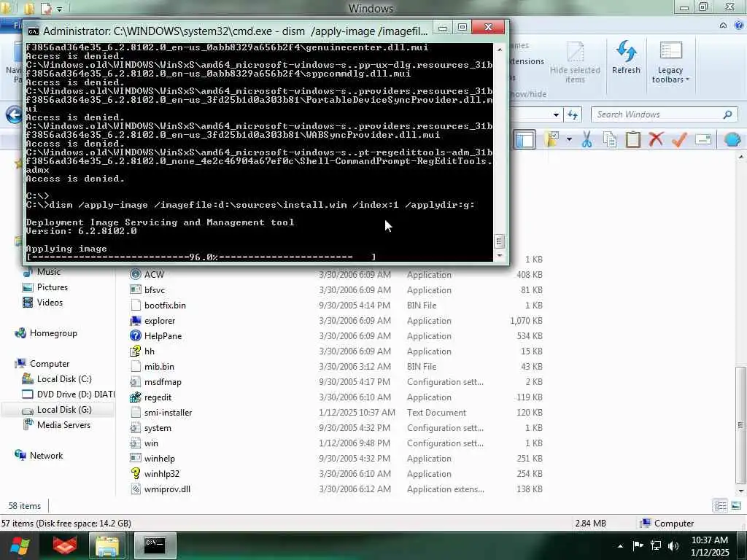
Task: Click Explorer file list scroll down arrow
Action: point(741,491)
